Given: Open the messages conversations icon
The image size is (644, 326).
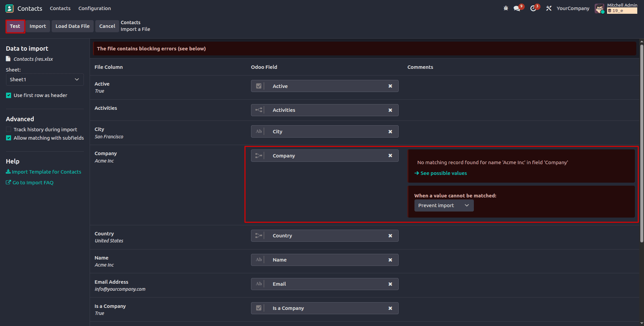Looking at the screenshot, I should point(517,8).
